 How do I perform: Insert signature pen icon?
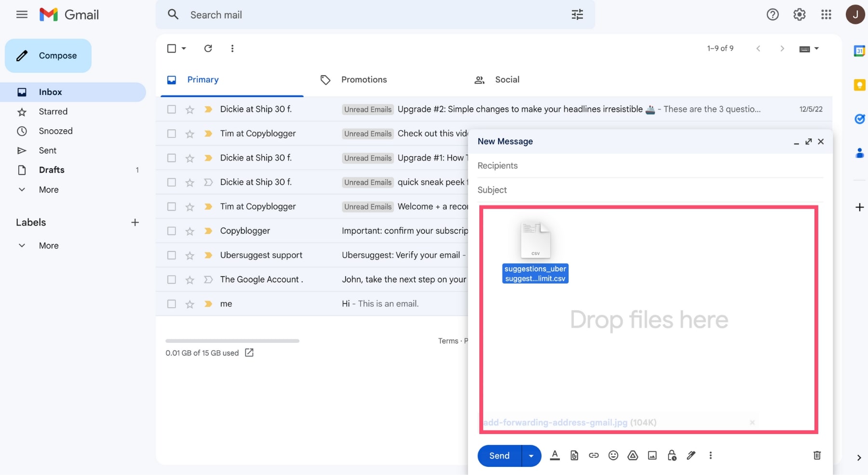coord(691,455)
